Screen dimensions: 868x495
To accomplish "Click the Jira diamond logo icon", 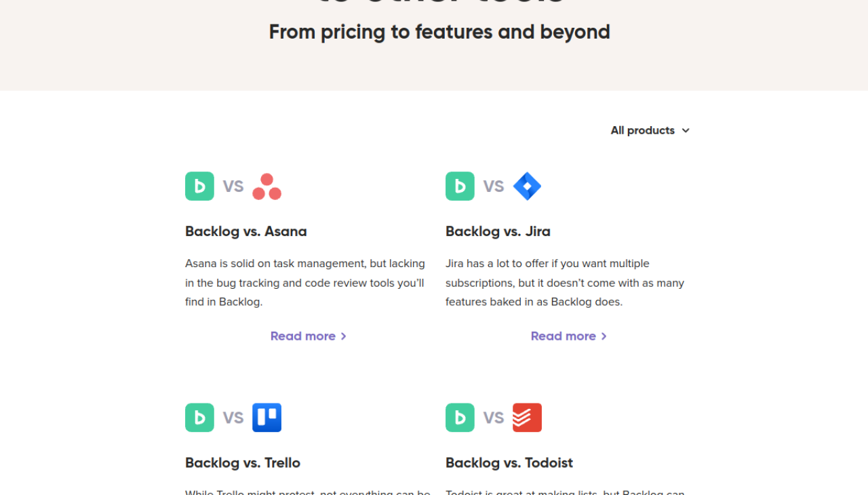I will coord(527,186).
